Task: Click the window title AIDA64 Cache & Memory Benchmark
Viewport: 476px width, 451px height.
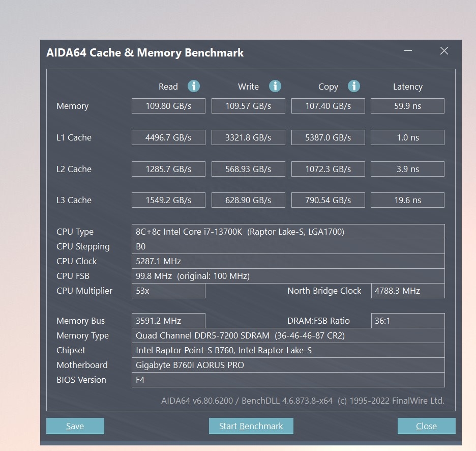Action: (145, 52)
